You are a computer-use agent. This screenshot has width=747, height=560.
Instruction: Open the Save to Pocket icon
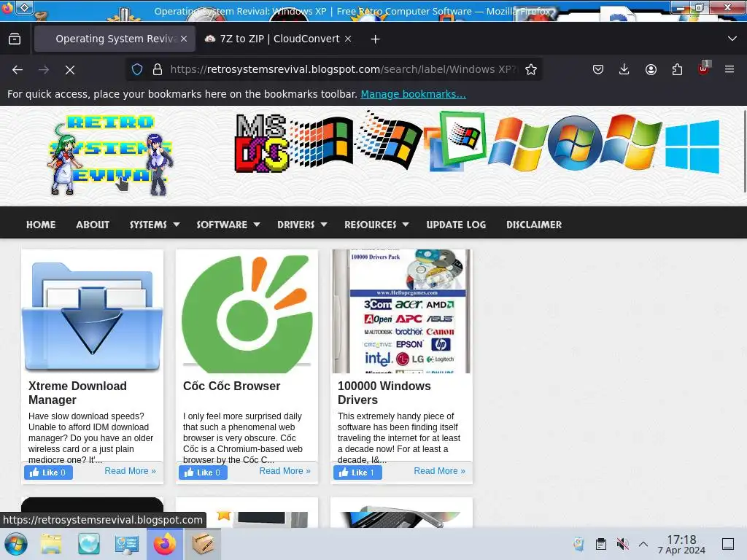[x=598, y=69]
